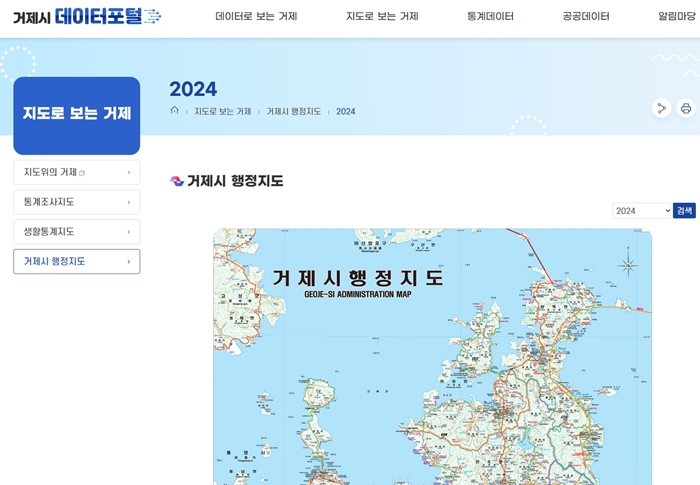
Task: Click the print icon button
Action: pyautogui.click(x=686, y=108)
